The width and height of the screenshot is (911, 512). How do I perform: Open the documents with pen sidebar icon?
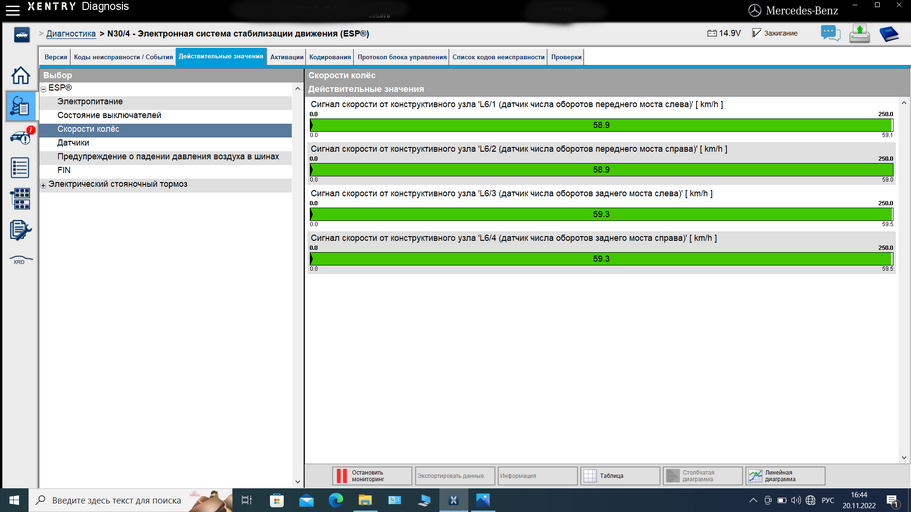(x=20, y=230)
